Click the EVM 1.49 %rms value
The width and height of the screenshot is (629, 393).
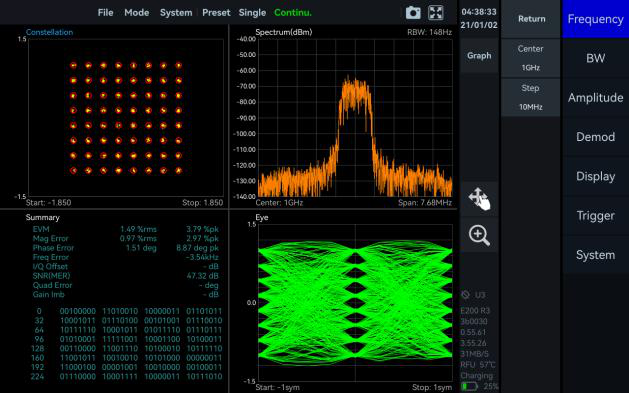(138, 229)
